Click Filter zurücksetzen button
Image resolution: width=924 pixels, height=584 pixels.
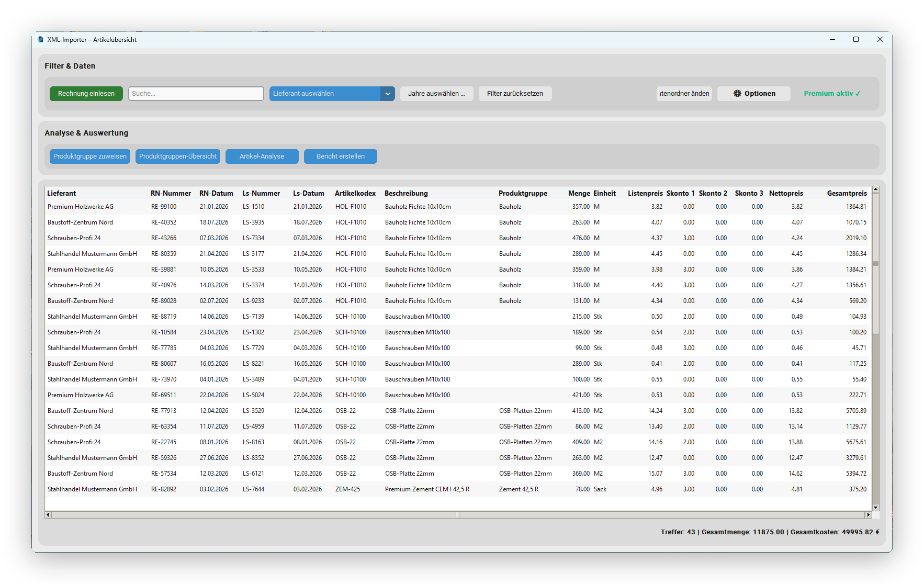click(x=515, y=94)
